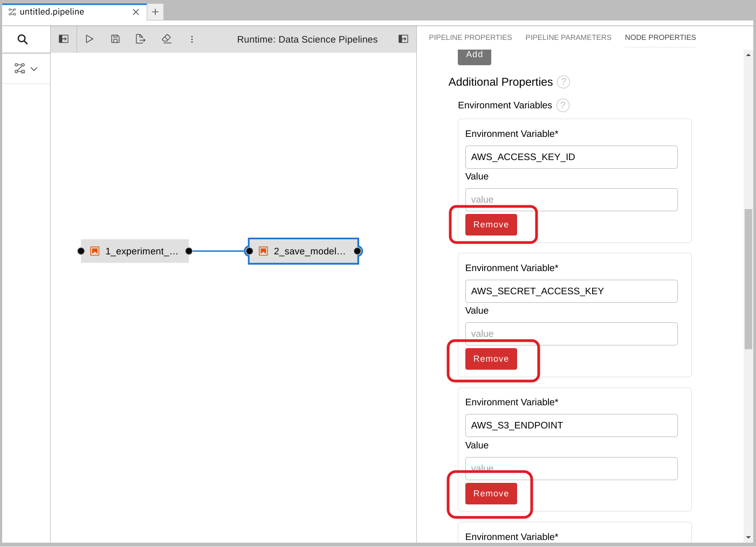Click the search icon in left sidebar
This screenshot has height=547, width=756.
point(23,39)
